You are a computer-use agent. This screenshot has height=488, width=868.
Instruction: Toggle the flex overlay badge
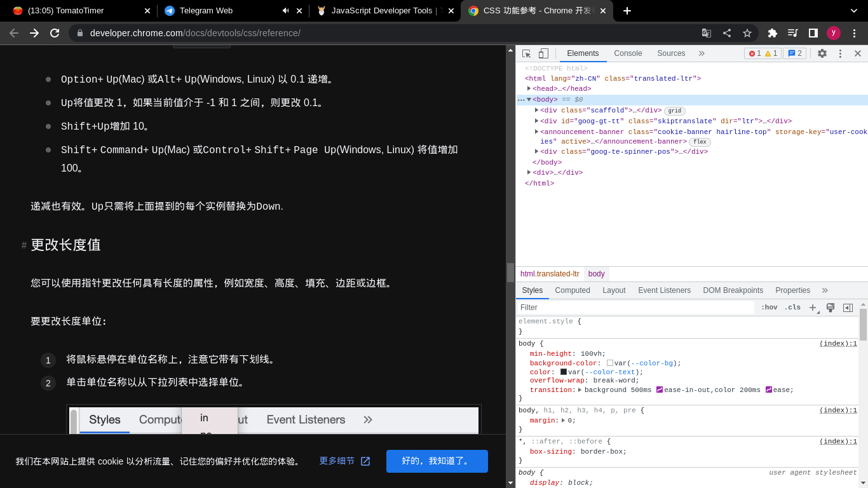pyautogui.click(x=700, y=142)
